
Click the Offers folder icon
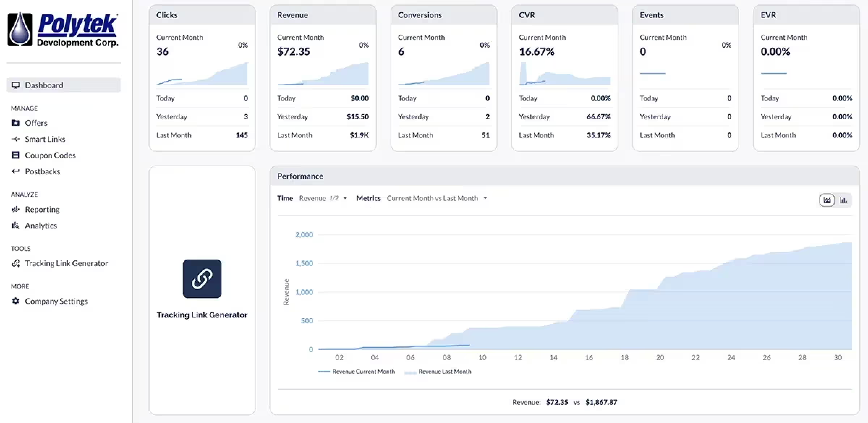click(16, 123)
